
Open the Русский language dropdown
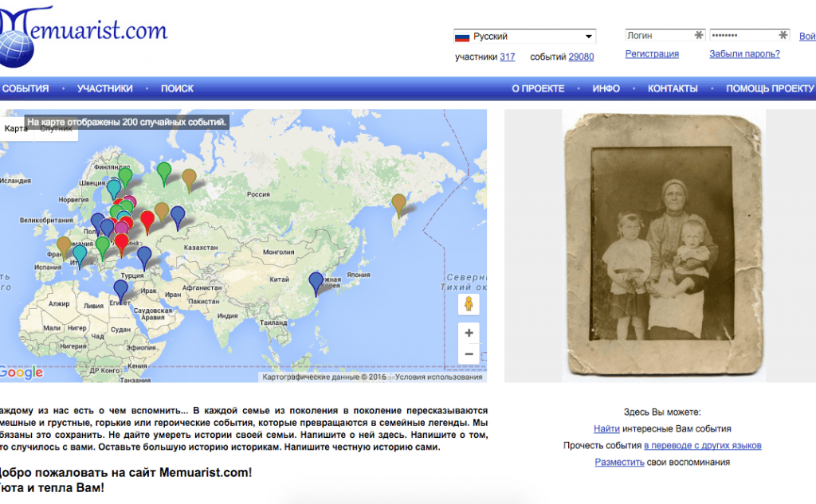pyautogui.click(x=524, y=37)
